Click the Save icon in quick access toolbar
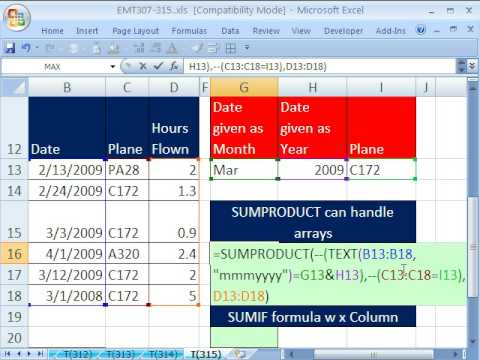Image resolution: width=480 pixels, height=360 pixels. click(x=10, y=48)
